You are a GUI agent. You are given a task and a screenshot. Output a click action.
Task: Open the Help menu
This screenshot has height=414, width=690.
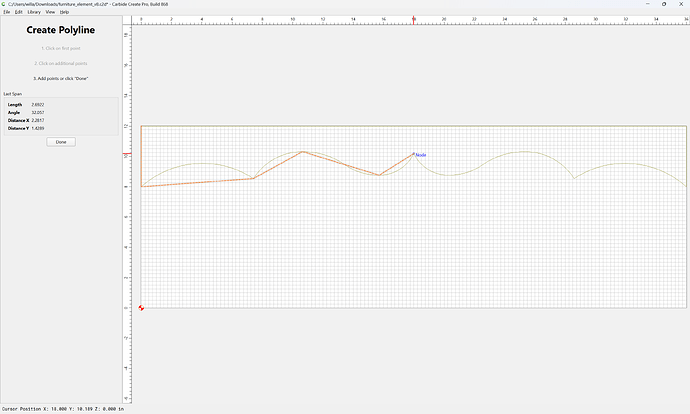click(x=64, y=12)
